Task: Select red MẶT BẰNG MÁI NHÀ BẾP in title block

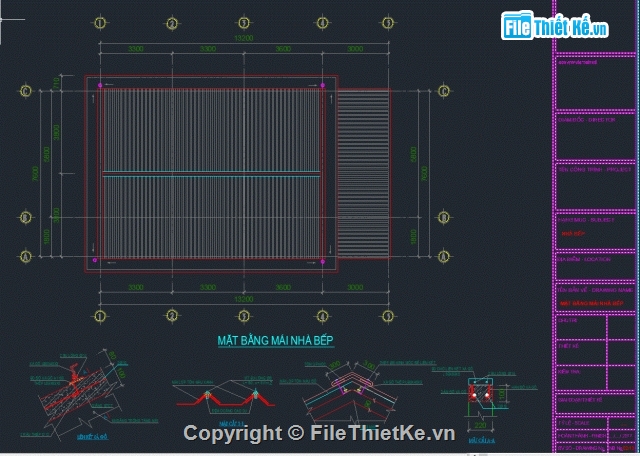Action: [x=592, y=303]
